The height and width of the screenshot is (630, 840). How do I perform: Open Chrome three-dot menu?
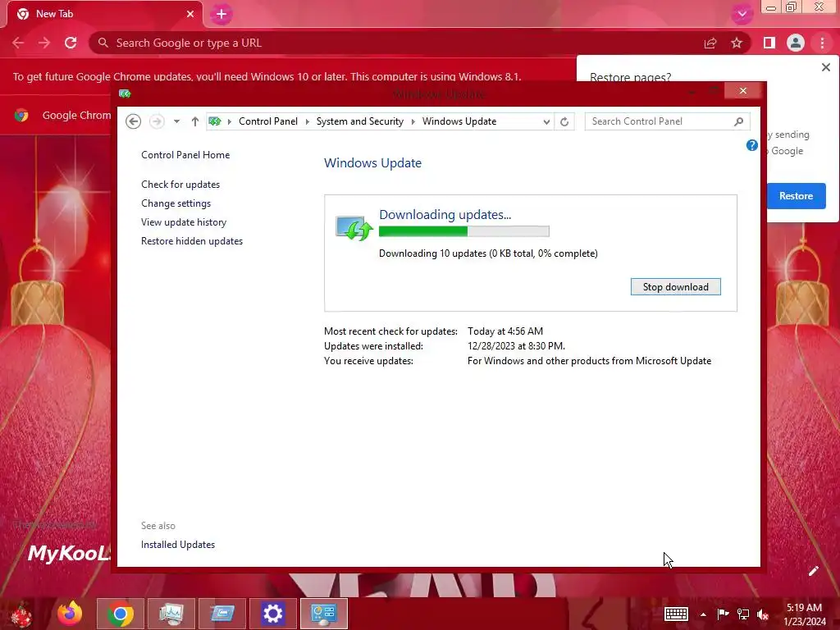[x=822, y=43]
